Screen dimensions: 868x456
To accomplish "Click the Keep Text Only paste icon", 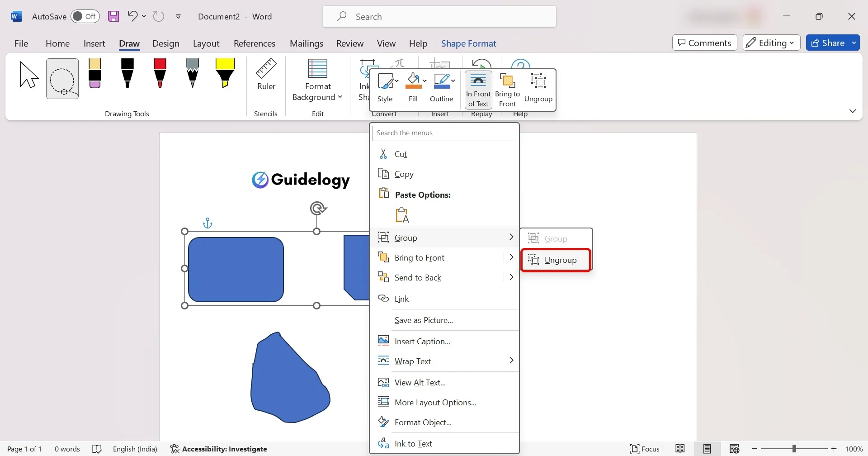I will (x=402, y=215).
